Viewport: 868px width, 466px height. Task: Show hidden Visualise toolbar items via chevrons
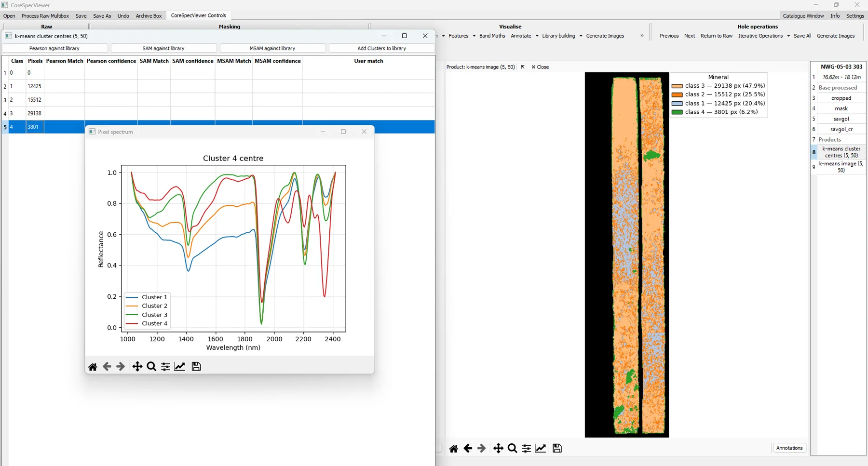(x=642, y=36)
